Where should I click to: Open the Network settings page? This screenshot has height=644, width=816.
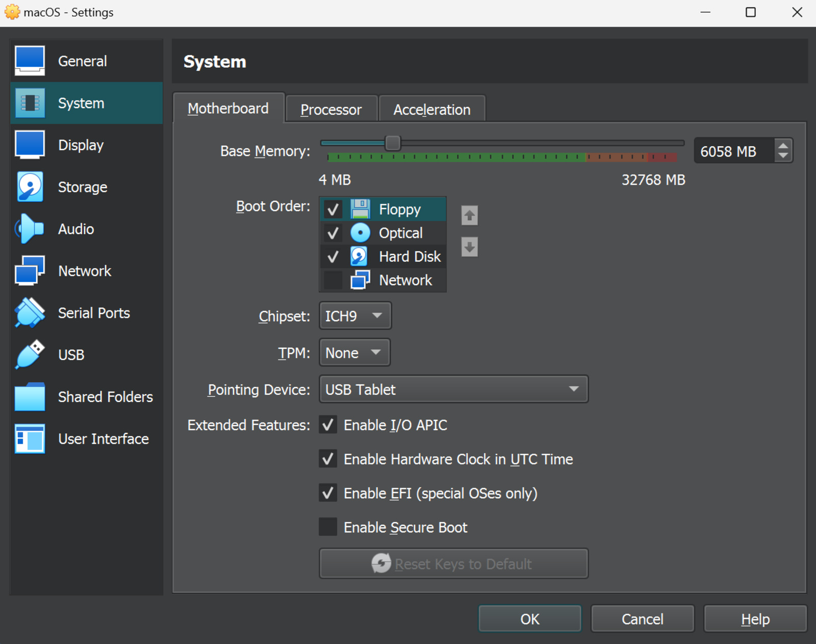[x=84, y=271]
